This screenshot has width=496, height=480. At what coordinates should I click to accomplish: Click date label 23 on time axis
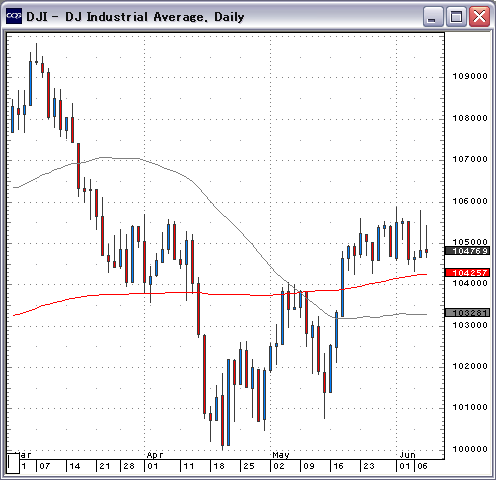(x=369, y=466)
